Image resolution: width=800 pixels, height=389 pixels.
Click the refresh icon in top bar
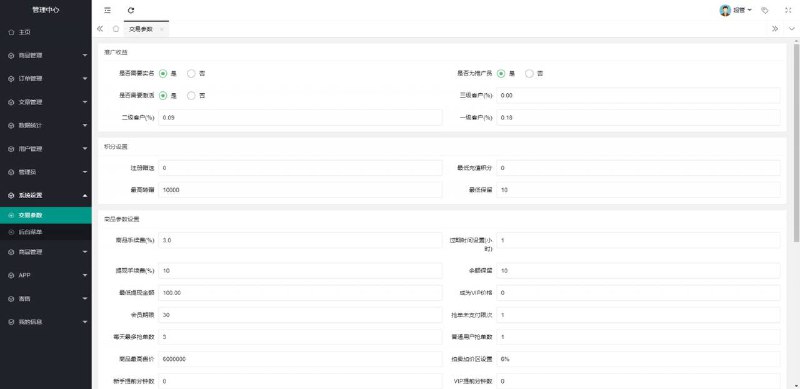coord(131,10)
